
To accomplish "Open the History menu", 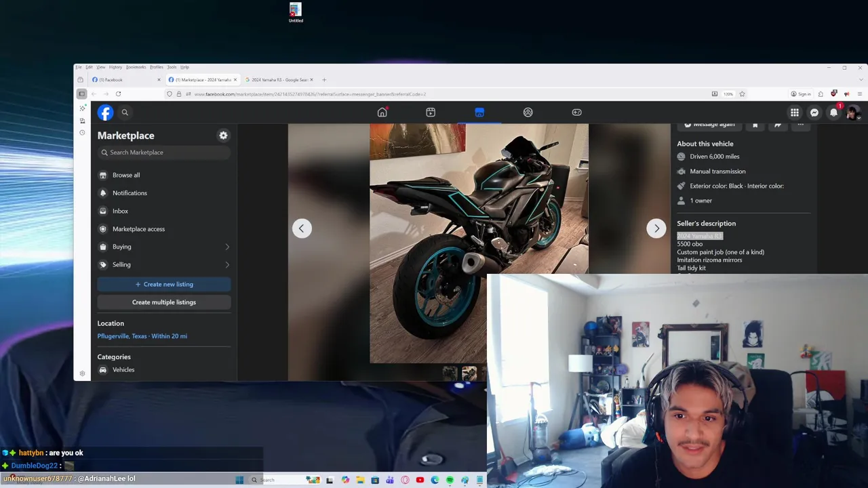I will coord(115,67).
